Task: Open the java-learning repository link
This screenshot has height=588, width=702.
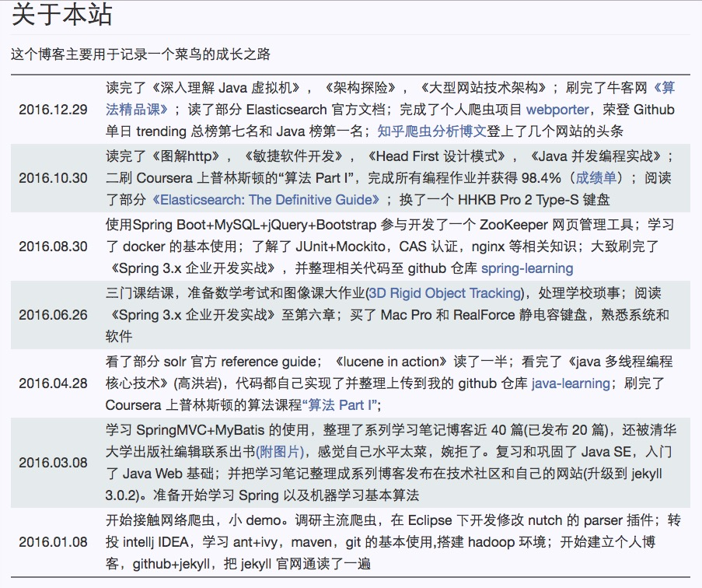Action: pyautogui.click(x=571, y=383)
